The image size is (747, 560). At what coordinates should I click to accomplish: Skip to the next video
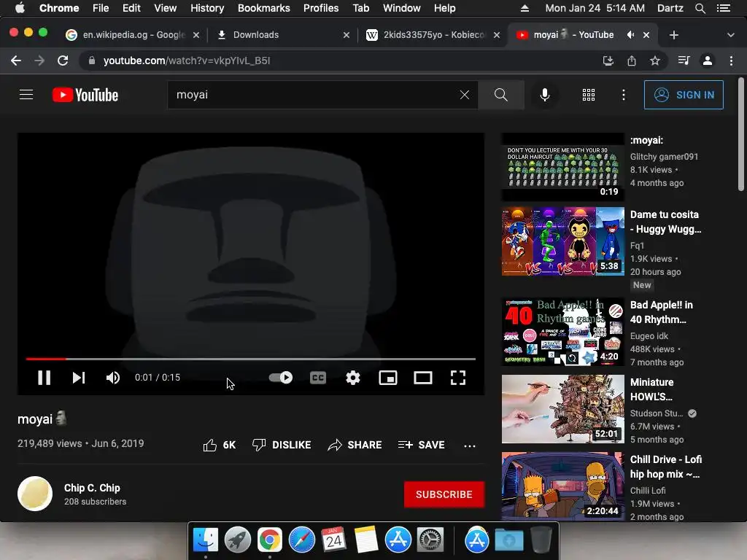79,378
